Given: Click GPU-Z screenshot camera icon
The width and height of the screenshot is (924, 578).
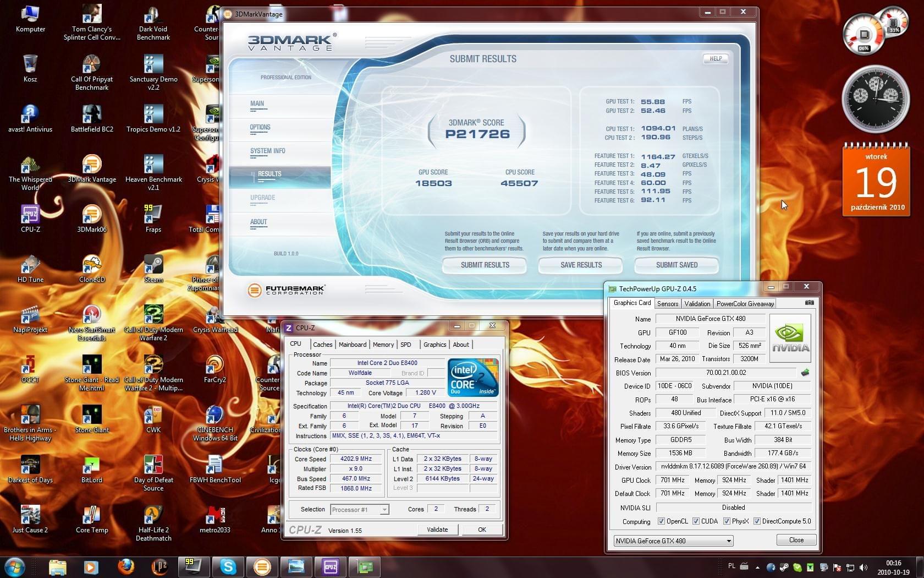Looking at the screenshot, I should click(809, 303).
